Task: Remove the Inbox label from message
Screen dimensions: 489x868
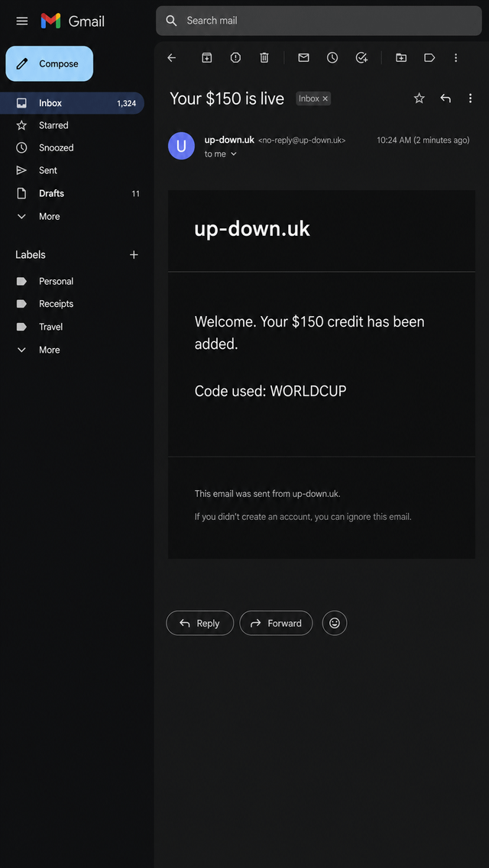Action: click(x=325, y=98)
